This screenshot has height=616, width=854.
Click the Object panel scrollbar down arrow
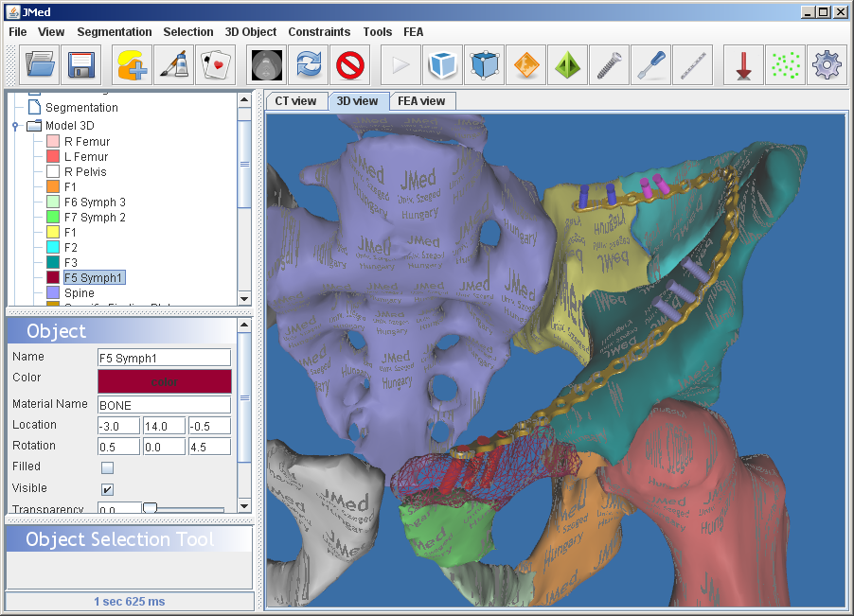tap(244, 506)
